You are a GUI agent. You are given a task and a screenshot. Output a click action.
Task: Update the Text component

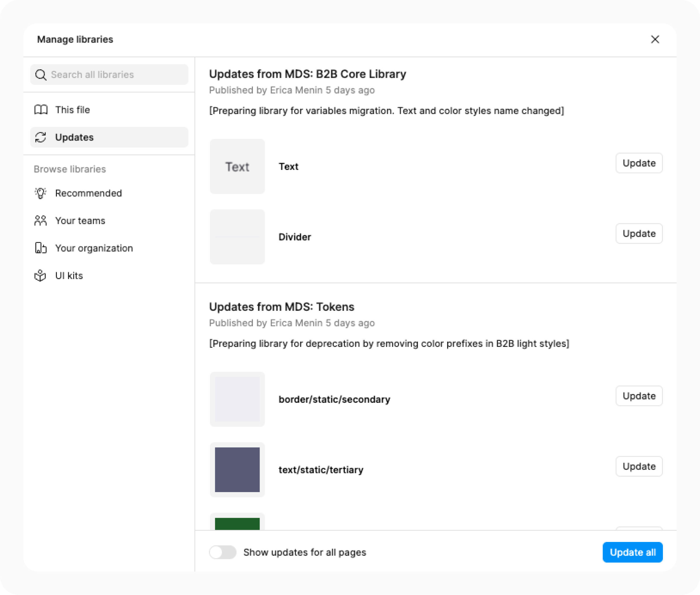point(638,163)
